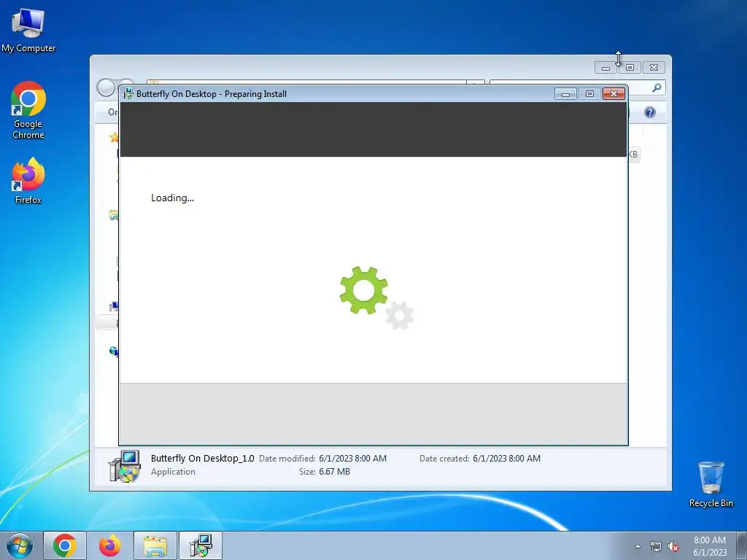Screen dimensions: 747x560
Task: Switch to File Explorer taskbar button
Action: click(x=155, y=545)
